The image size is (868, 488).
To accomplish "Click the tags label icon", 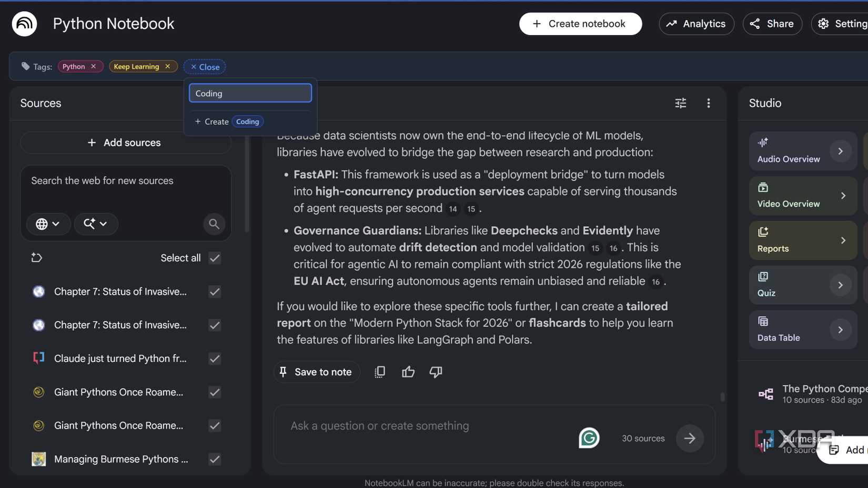I will (25, 66).
